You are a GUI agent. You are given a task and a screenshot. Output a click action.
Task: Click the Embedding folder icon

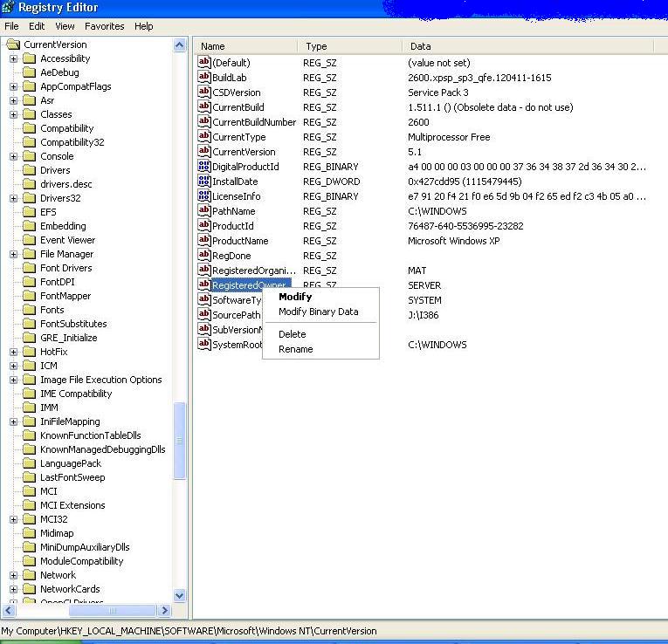[x=29, y=226]
